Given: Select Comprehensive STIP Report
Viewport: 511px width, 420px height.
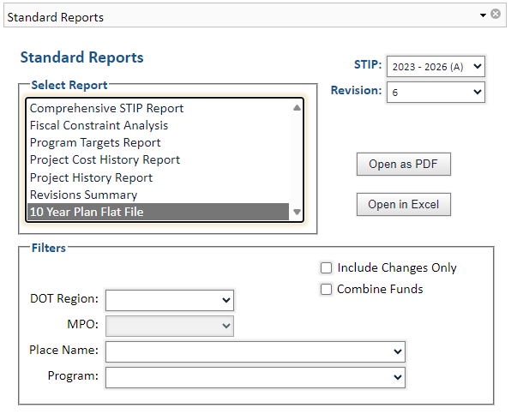Looking at the screenshot, I should 158,108.
